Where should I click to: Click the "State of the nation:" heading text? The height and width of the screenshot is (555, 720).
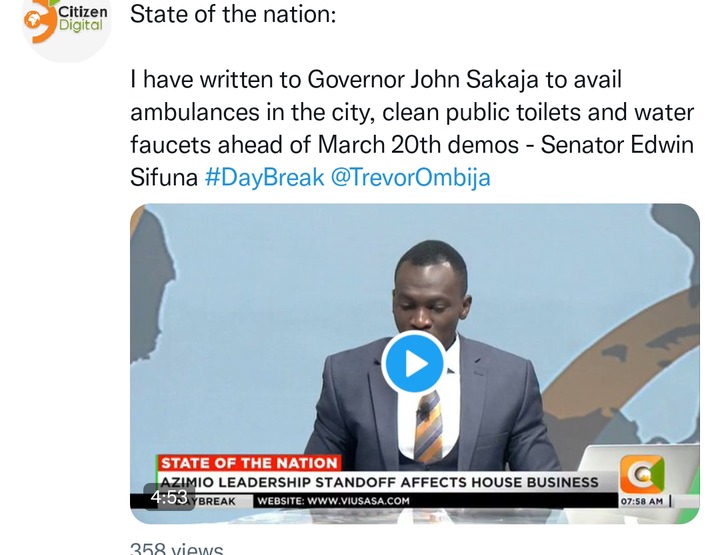(x=233, y=14)
